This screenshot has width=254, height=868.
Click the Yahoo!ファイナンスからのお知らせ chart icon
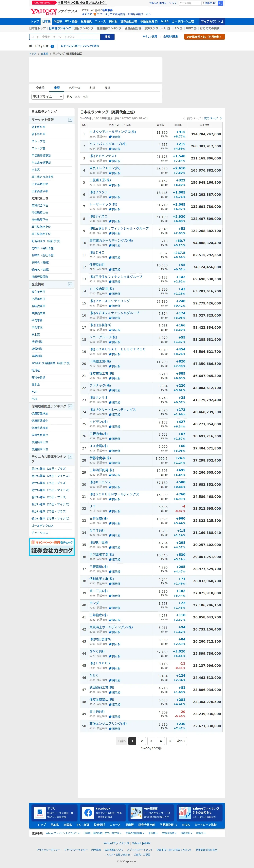tap(185, 812)
